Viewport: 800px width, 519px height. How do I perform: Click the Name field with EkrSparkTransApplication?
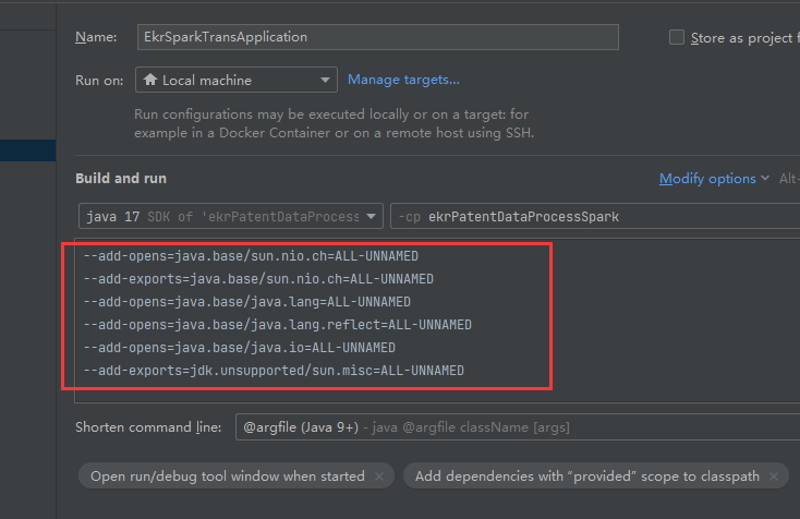pyautogui.click(x=378, y=37)
